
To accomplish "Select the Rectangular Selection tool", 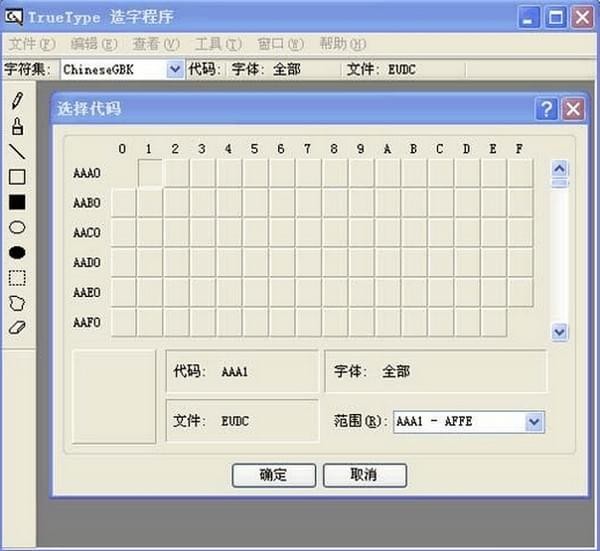I will pyautogui.click(x=17, y=277).
